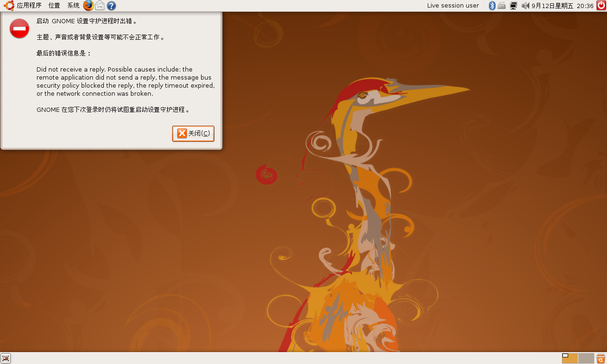607x364 pixels.
Task: Close the error dialog with 关闭(C)
Action: coord(193,134)
